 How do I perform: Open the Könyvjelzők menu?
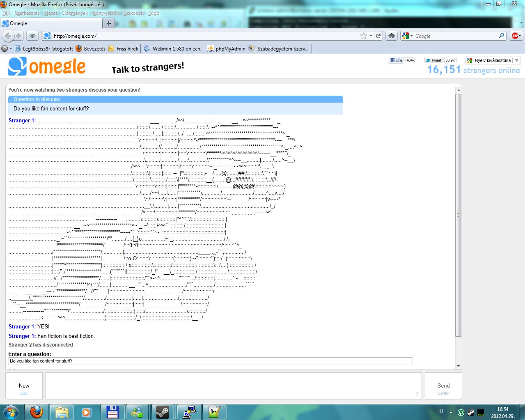click(x=105, y=13)
